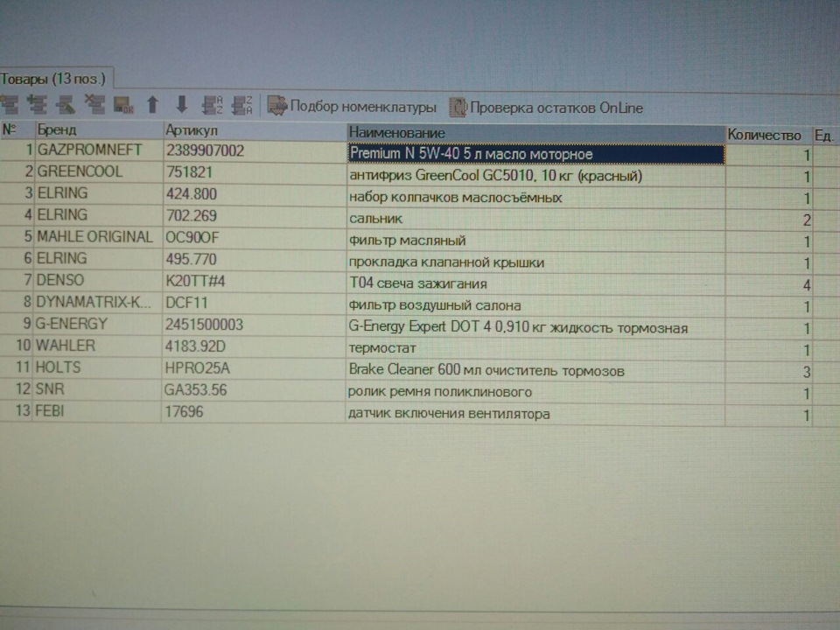Viewport: 840px width, 630px height.
Task: Select the MAHLE ORIGINAL brand cell
Action: pos(97,237)
